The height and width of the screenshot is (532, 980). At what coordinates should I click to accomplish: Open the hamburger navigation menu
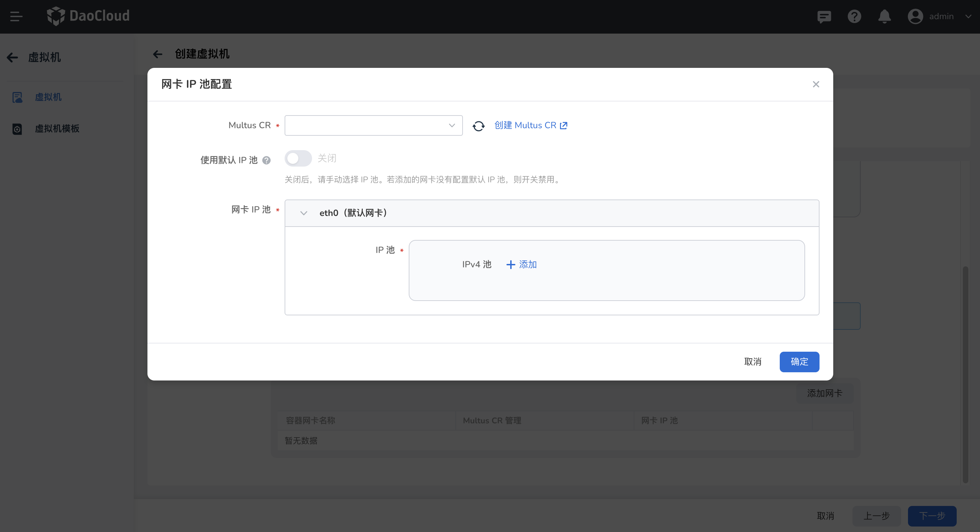pyautogui.click(x=16, y=16)
